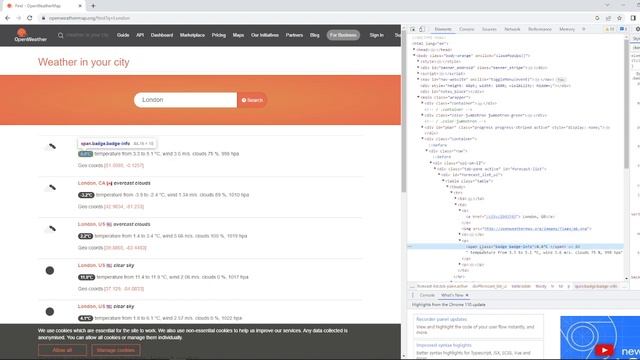Expand the head element tree node
The image size is (640, 360).
pyautogui.click(x=414, y=49)
